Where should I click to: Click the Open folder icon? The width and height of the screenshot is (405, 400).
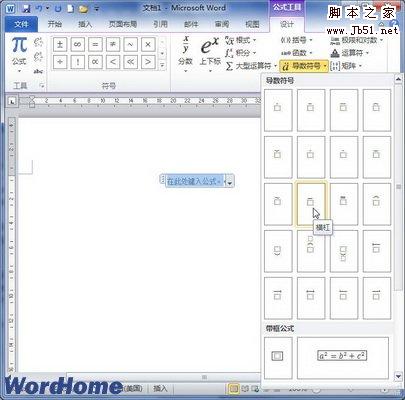pos(83,9)
